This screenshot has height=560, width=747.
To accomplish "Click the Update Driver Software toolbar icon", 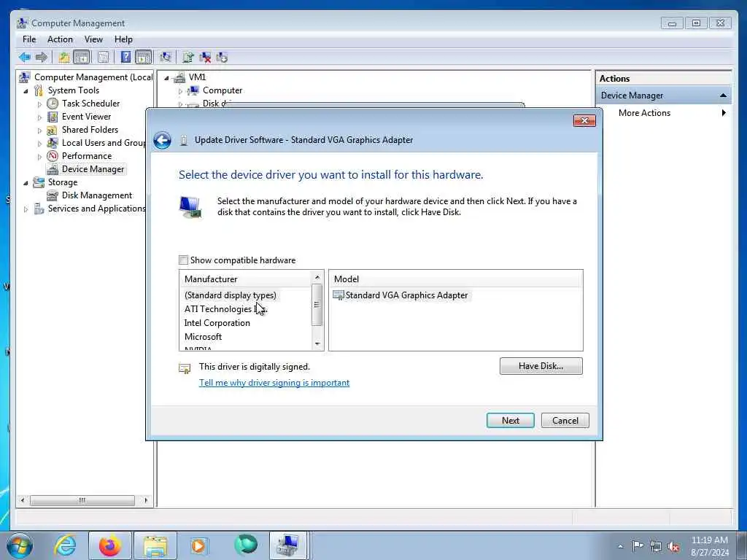I will tap(188, 58).
